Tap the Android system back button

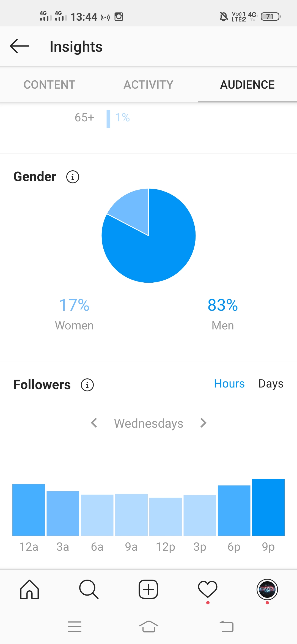(x=227, y=627)
